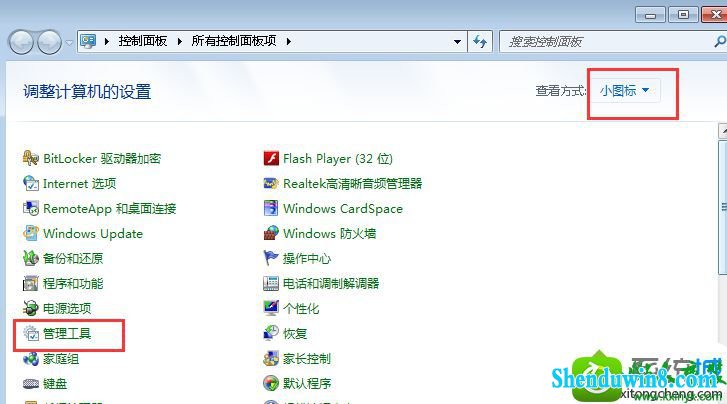Open the Realtek高清晰音频管理器 link

(353, 184)
